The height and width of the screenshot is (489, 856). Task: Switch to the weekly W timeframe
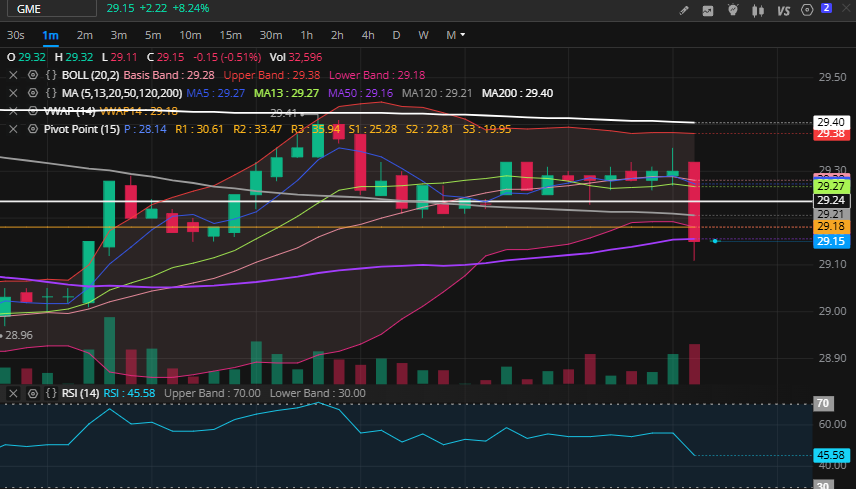(x=423, y=35)
